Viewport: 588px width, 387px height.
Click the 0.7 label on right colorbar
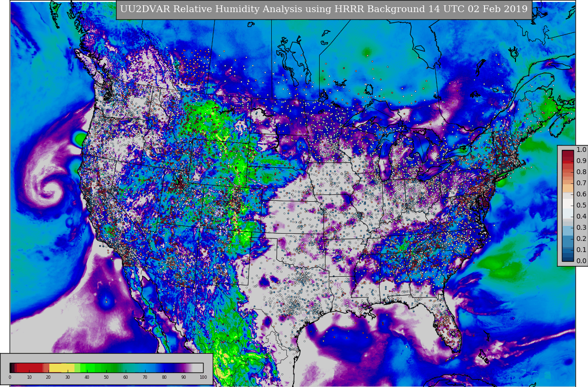tap(581, 183)
